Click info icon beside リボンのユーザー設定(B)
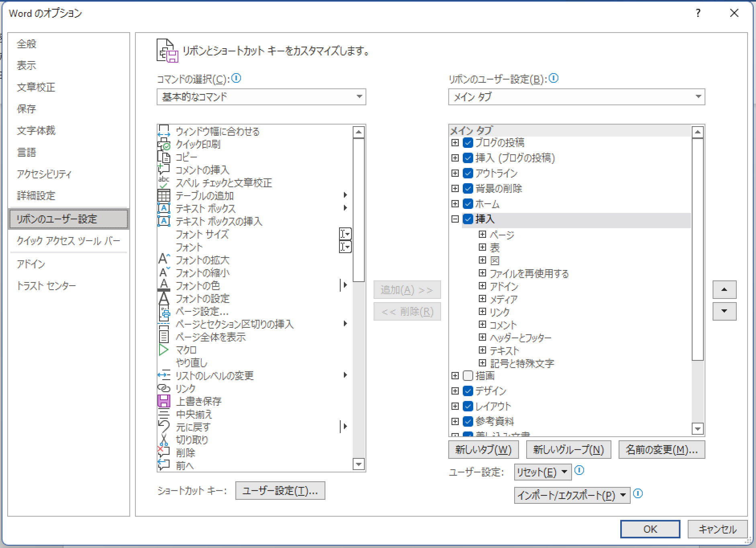The image size is (756, 548). [x=554, y=78]
